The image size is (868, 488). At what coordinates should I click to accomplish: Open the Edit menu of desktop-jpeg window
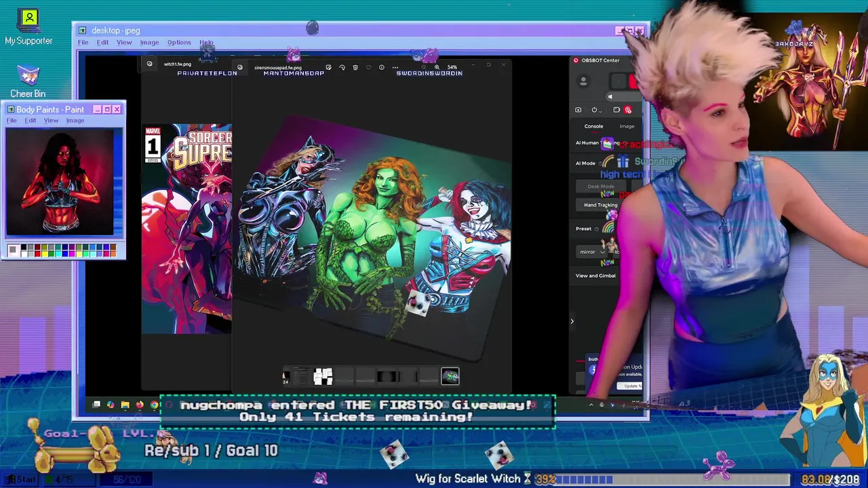pos(102,42)
